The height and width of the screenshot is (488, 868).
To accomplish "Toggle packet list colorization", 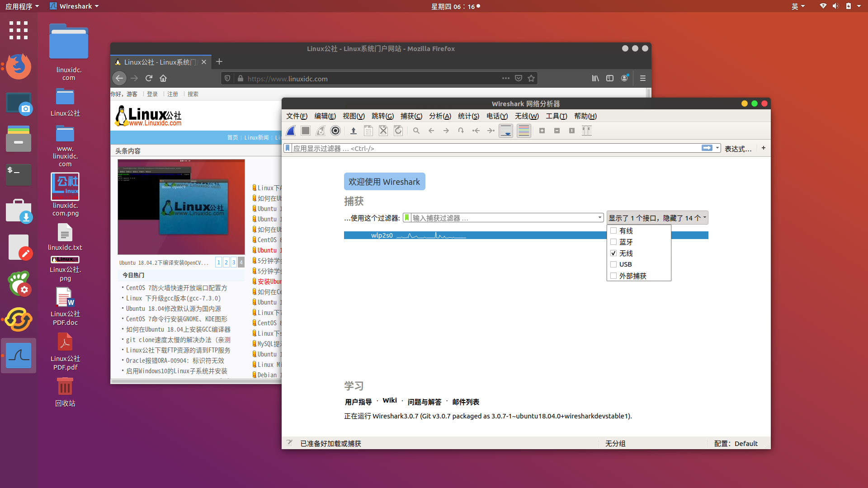I will (x=524, y=131).
